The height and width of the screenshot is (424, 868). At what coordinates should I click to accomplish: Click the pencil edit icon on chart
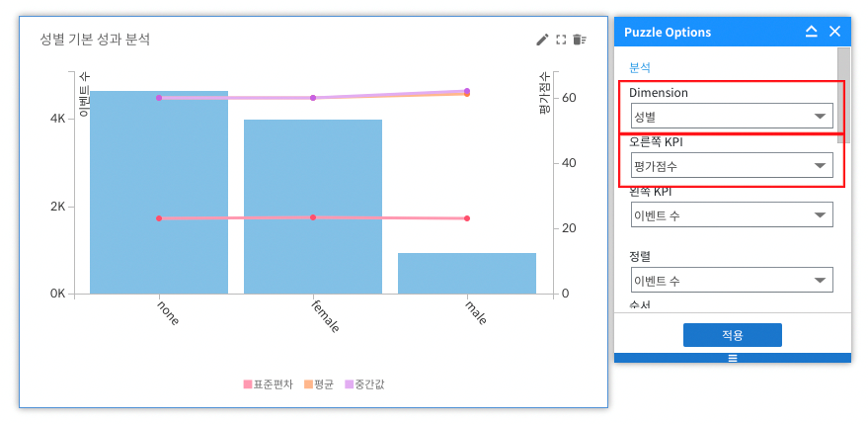(542, 40)
